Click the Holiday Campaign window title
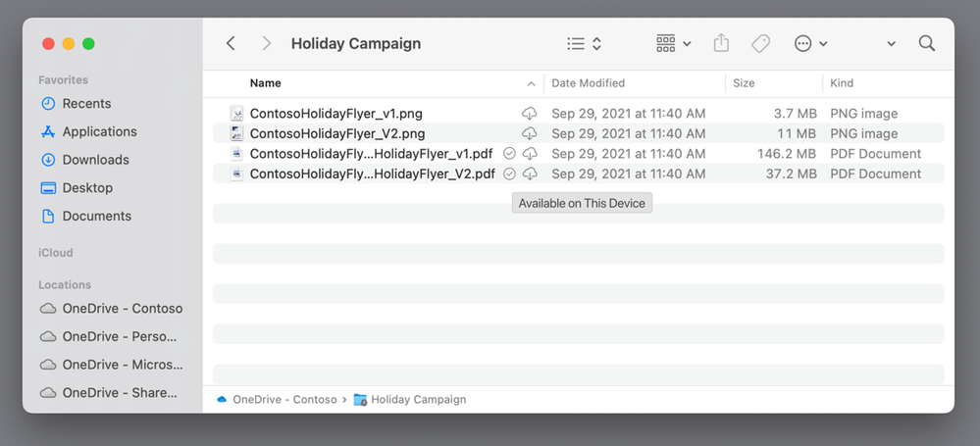 tap(356, 44)
